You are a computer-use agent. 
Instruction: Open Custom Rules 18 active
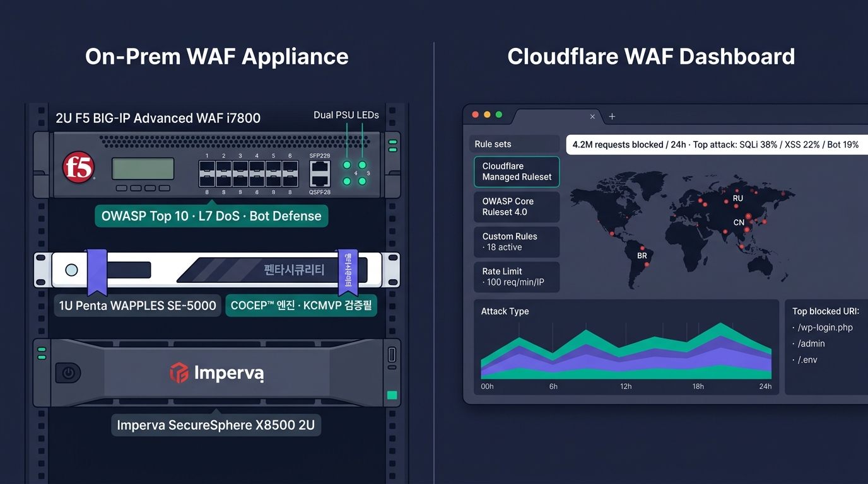tap(517, 242)
